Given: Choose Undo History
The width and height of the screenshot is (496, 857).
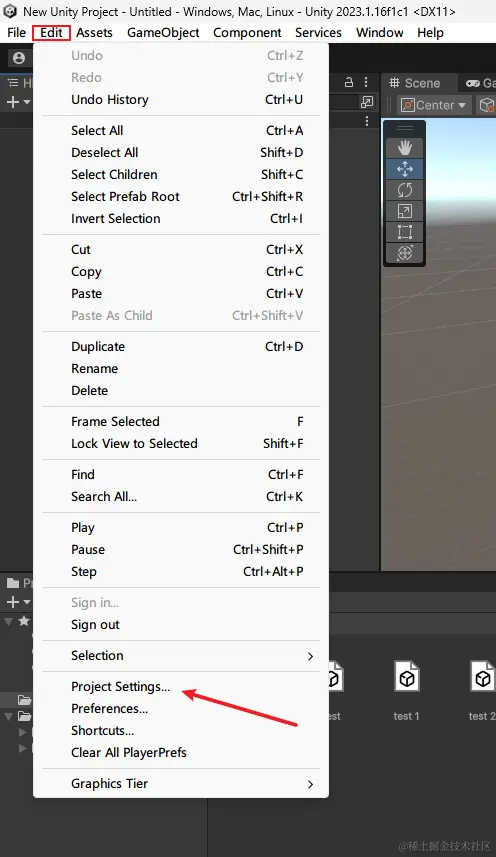Looking at the screenshot, I should pos(181,99).
